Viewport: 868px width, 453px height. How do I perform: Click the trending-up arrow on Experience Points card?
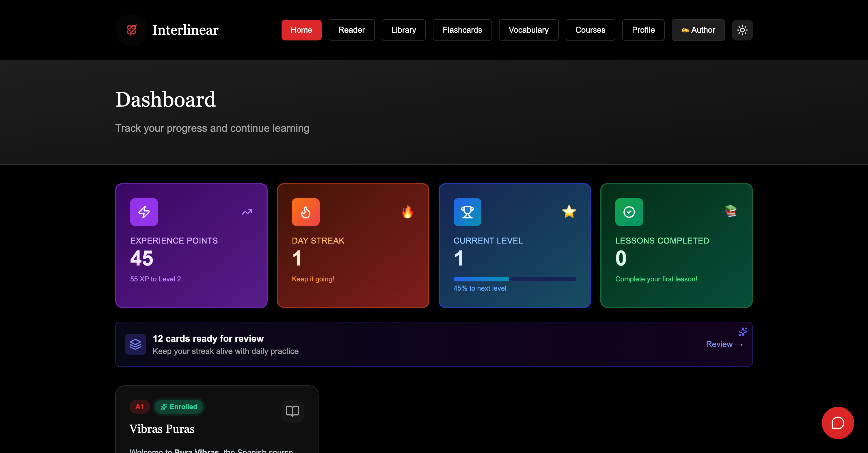click(247, 212)
